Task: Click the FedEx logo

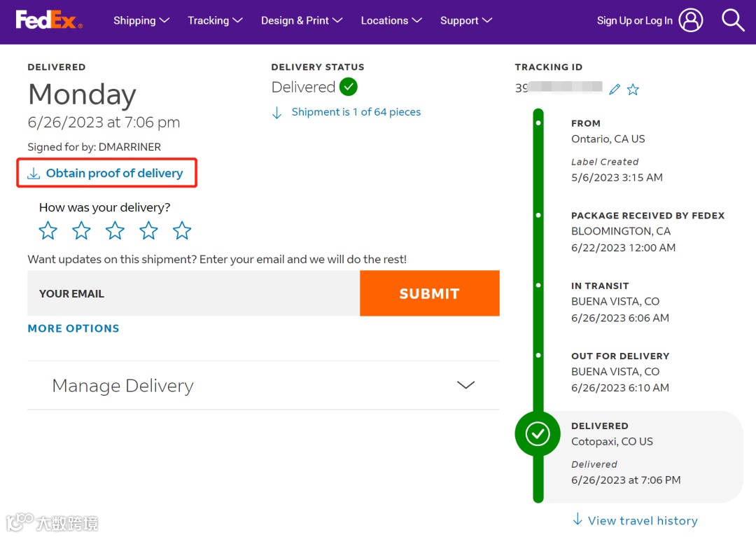Action: (49, 20)
